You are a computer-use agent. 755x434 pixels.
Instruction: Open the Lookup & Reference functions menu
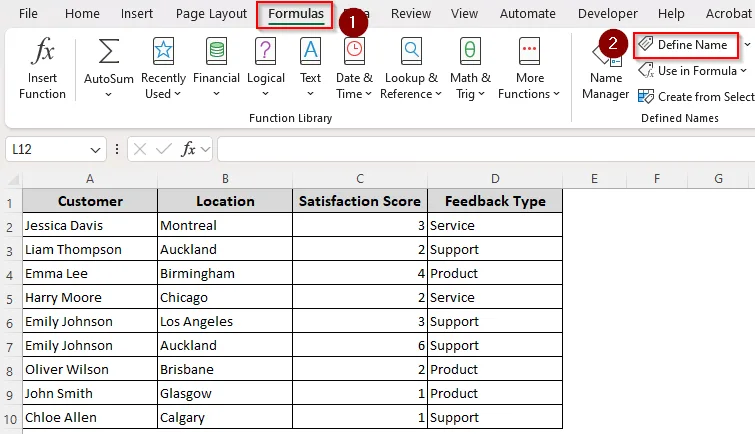tap(411, 67)
